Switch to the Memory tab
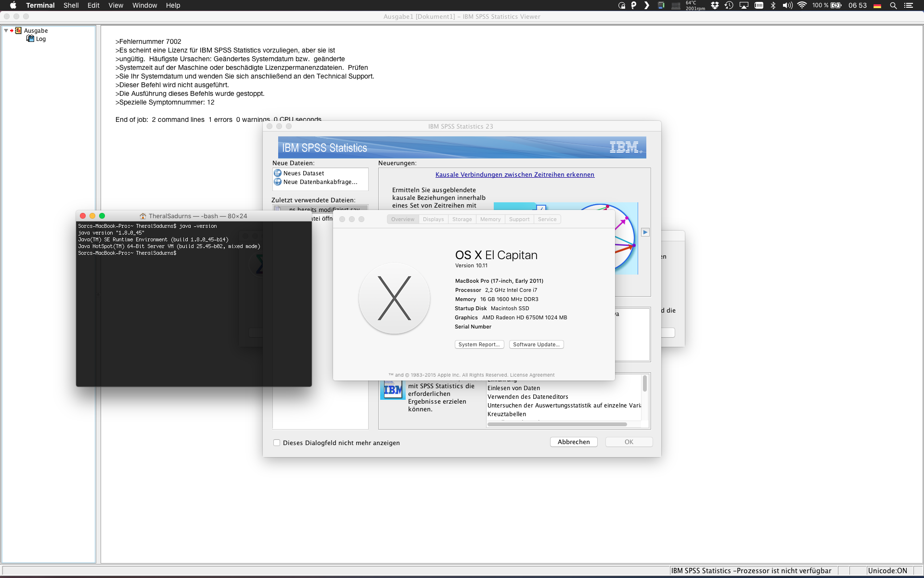Image resolution: width=924 pixels, height=578 pixels. (490, 219)
